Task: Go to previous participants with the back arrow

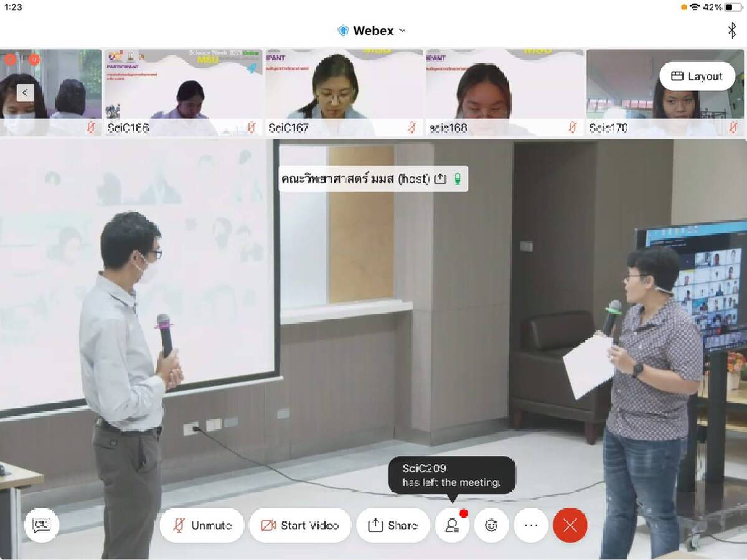Action: pyautogui.click(x=25, y=93)
